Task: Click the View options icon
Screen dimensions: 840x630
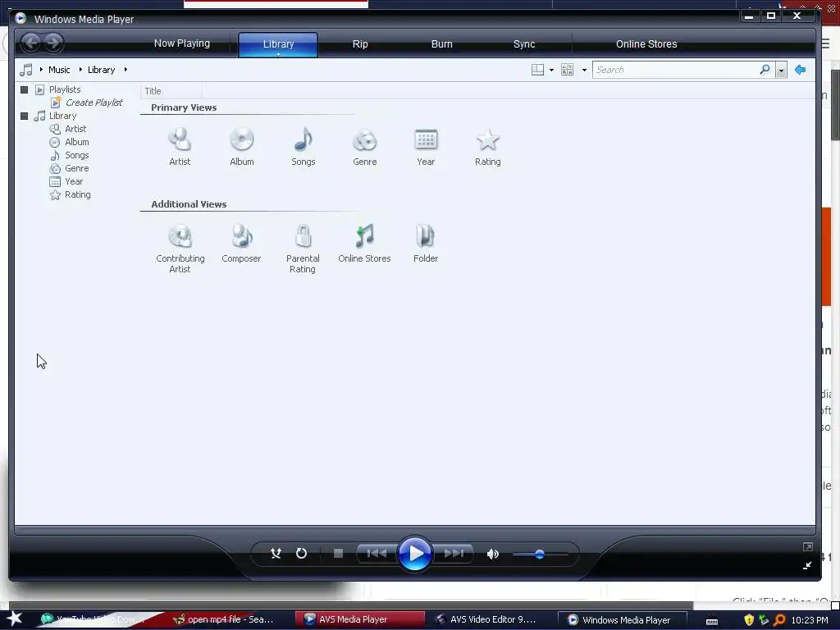Action: [x=568, y=70]
